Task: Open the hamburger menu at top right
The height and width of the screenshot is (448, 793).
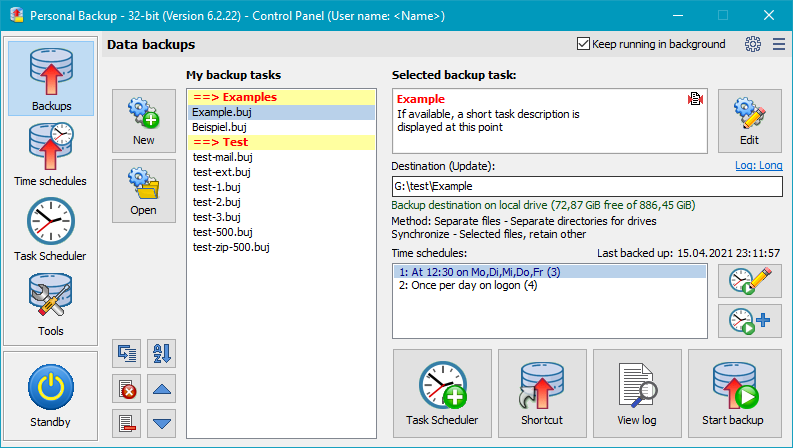Action: pyautogui.click(x=779, y=44)
